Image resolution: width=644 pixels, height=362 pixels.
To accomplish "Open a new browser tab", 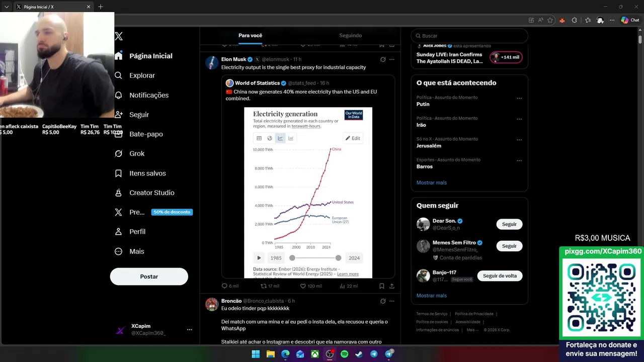I will pos(101,7).
